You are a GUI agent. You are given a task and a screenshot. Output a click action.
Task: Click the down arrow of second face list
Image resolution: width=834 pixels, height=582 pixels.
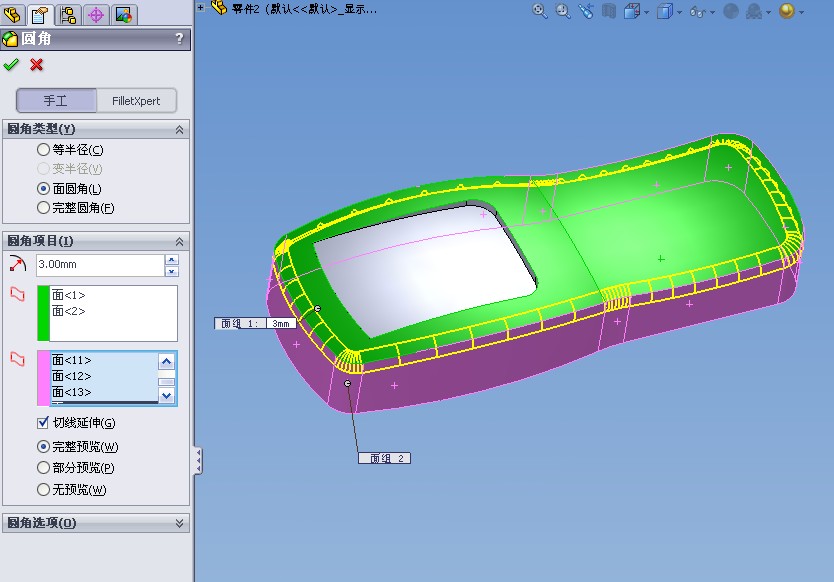tap(166, 395)
